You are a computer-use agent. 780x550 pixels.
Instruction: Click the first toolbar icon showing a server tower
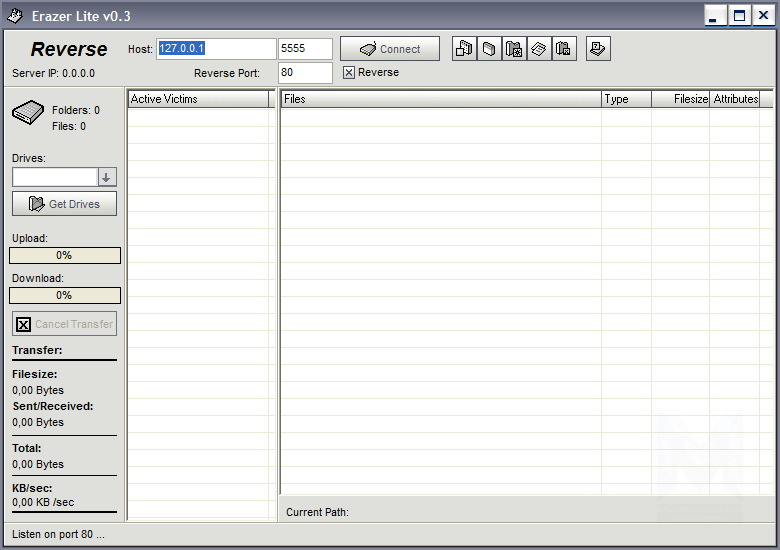(x=464, y=49)
